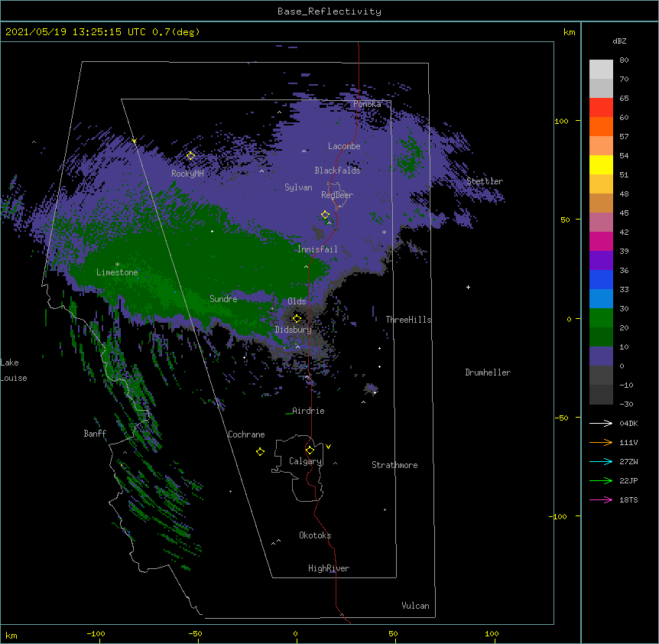Click the Olds label

[x=297, y=301]
